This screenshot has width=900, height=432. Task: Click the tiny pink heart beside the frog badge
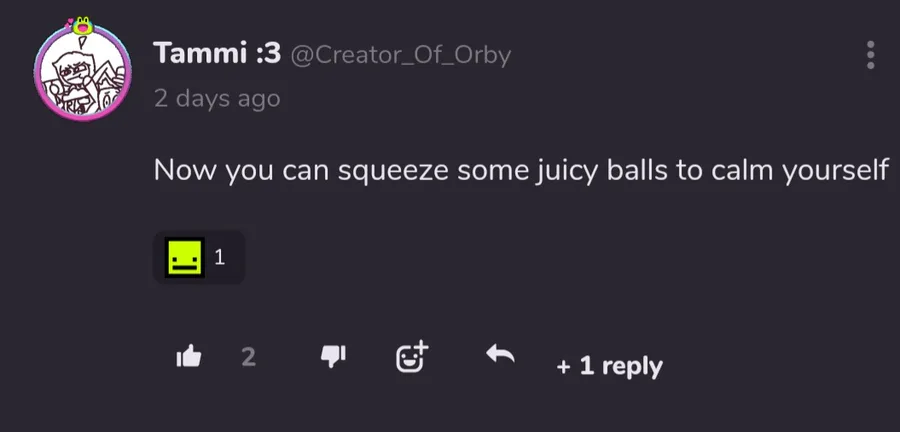(x=70, y=22)
